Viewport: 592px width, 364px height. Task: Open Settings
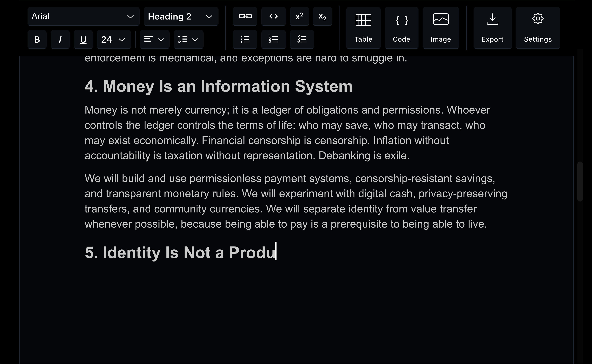537,28
